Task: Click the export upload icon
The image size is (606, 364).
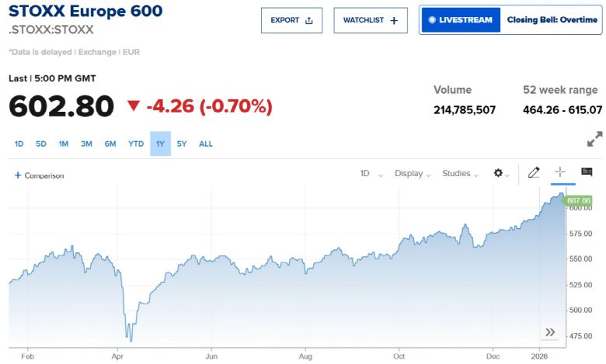Action: pos(309,21)
